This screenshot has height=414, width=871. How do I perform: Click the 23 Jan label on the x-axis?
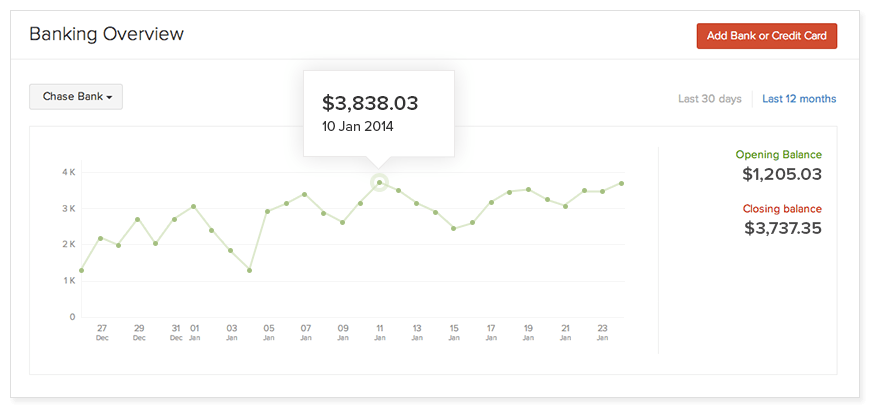coord(603,332)
